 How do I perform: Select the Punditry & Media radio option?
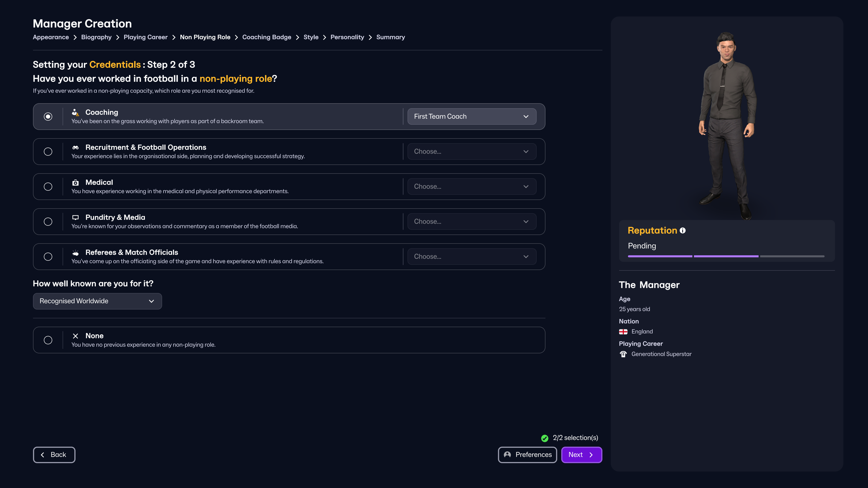[48, 222]
